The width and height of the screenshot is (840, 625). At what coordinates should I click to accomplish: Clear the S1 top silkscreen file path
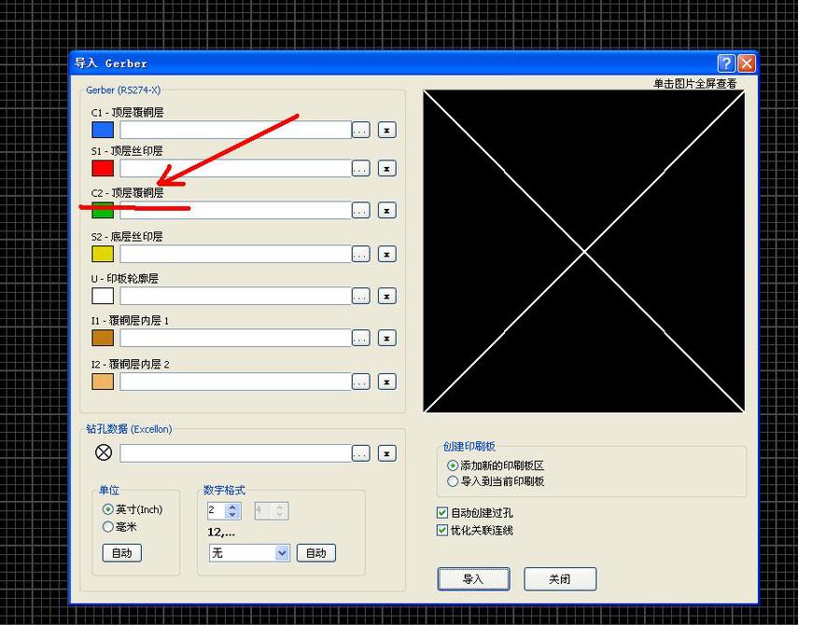(386, 169)
